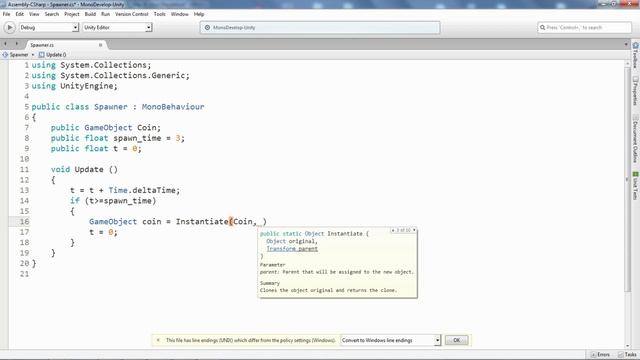Click the 'Transform parent' parameter in the tooltip
Viewport: 640px width, 360px height.
click(x=292, y=249)
